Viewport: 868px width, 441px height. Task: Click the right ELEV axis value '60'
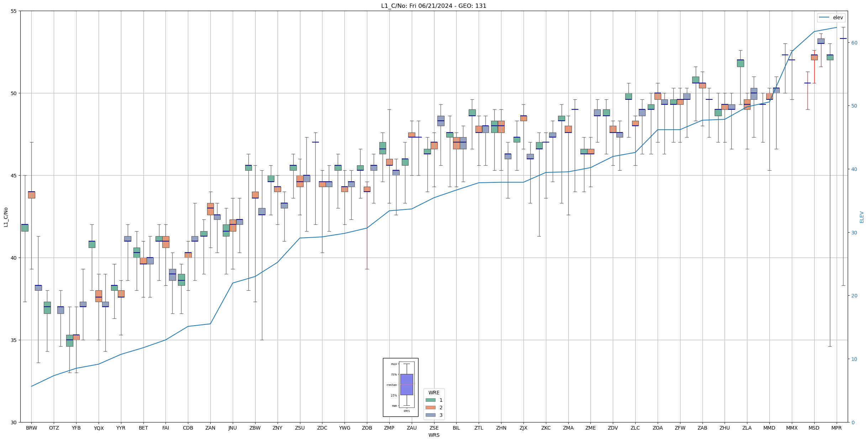pyautogui.click(x=854, y=43)
